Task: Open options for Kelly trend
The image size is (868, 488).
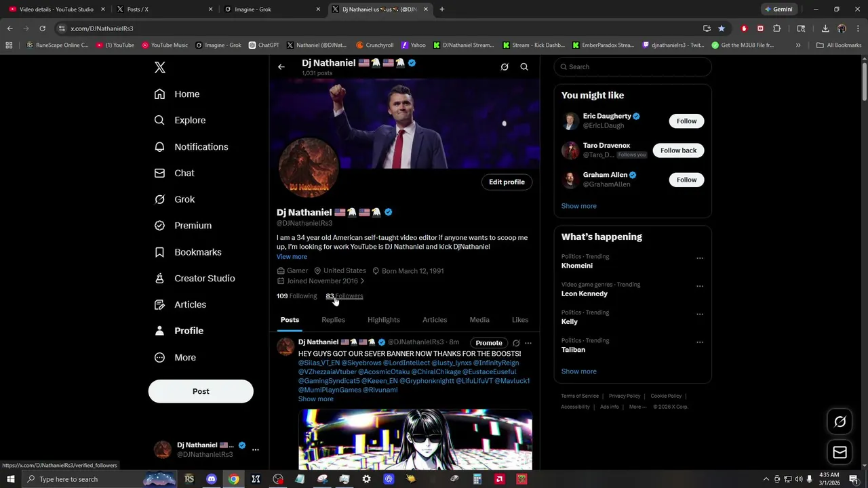Action: pos(700,314)
